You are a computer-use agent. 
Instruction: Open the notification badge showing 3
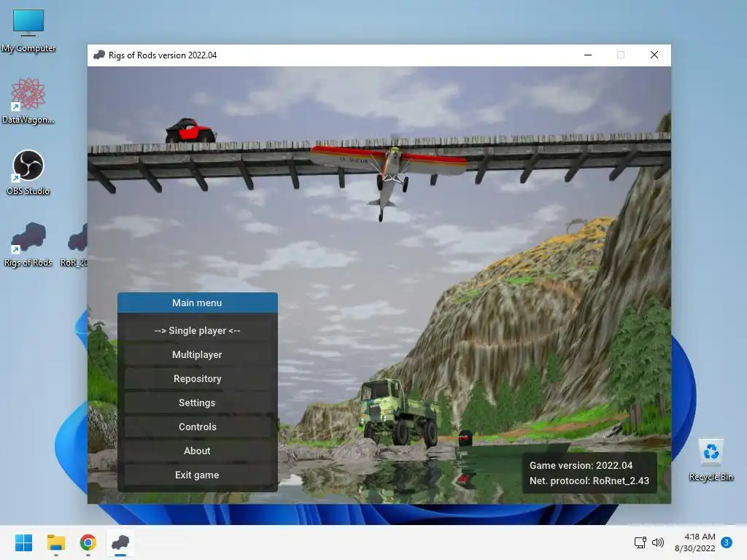pos(727,542)
